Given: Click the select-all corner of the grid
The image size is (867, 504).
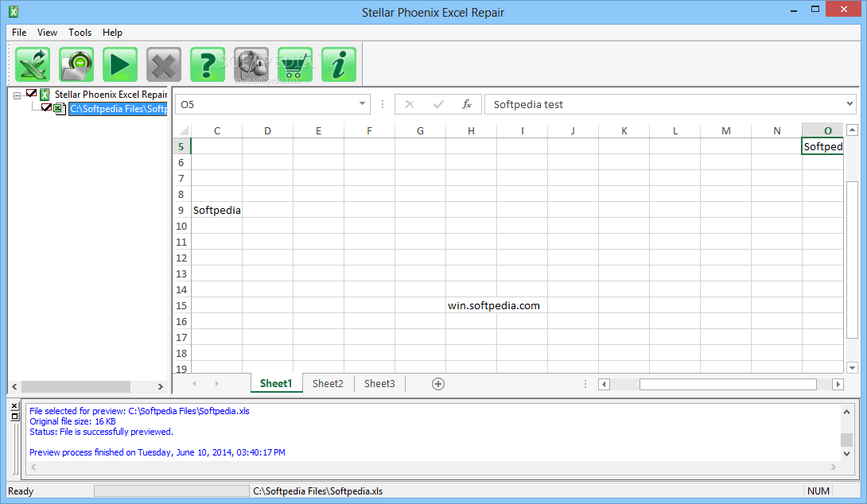Looking at the screenshot, I should 183,130.
